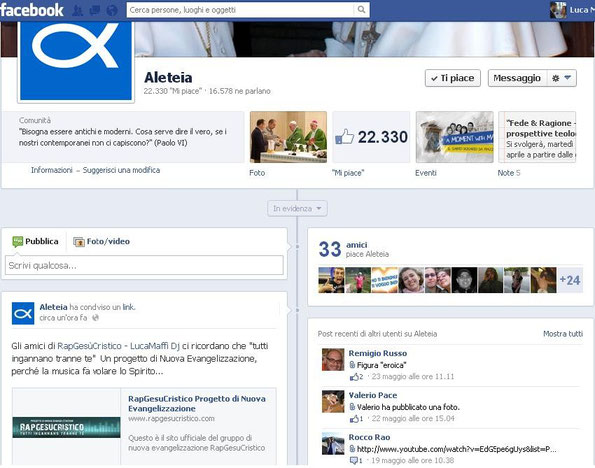Click the 'Scrivi qualcosa...' text box
Screen dimensions: 595x468
pos(144,265)
